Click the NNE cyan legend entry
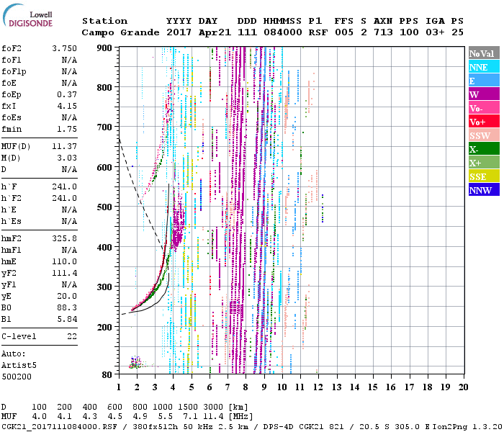Screen dimensions: 504x432 pyautogui.click(x=484, y=67)
